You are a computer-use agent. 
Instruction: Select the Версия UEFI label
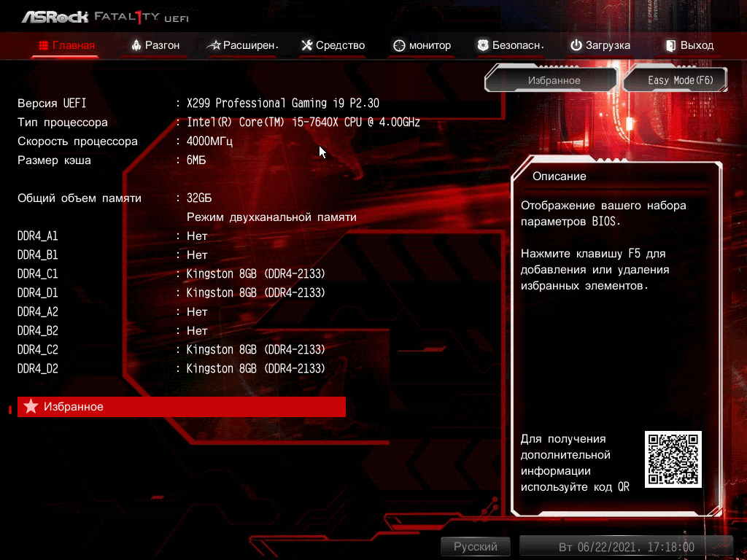[x=52, y=104]
